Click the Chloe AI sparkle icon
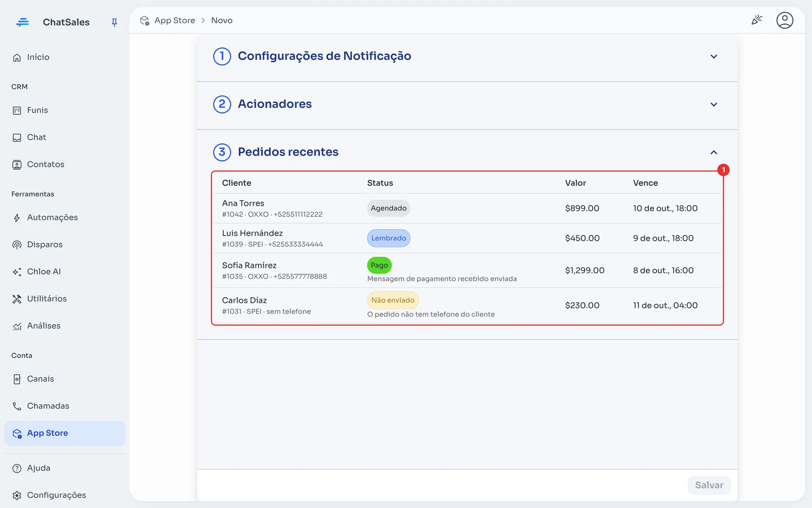 tap(17, 272)
